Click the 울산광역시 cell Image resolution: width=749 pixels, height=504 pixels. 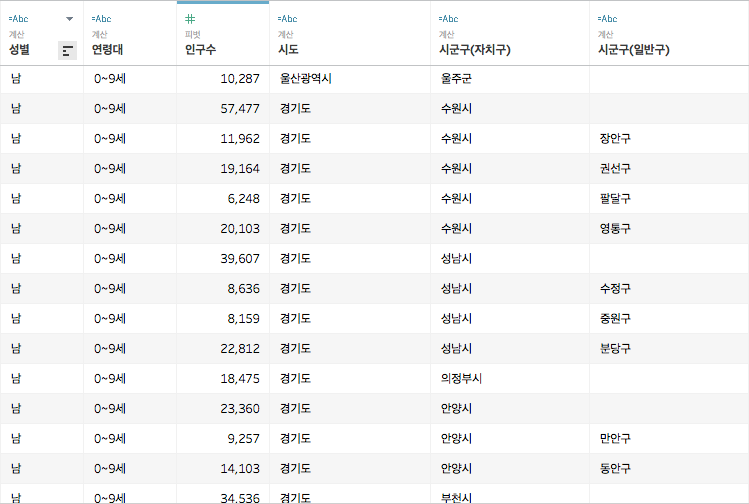click(x=306, y=78)
